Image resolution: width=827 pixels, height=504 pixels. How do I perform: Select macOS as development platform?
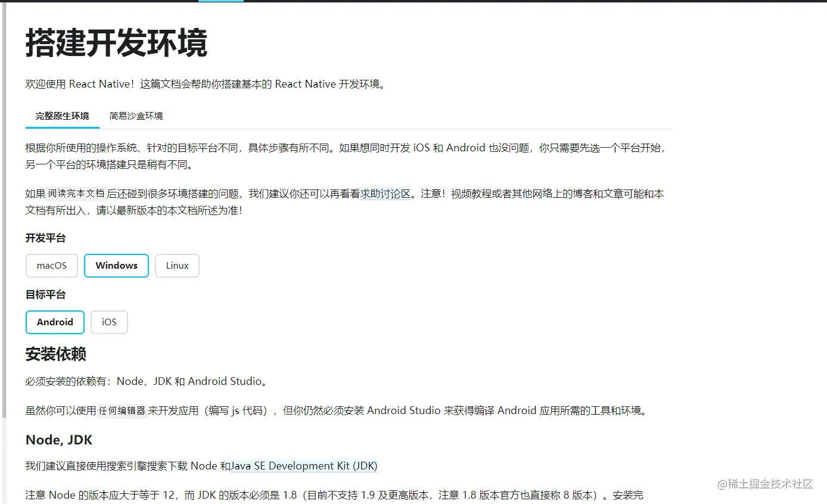pos(52,266)
